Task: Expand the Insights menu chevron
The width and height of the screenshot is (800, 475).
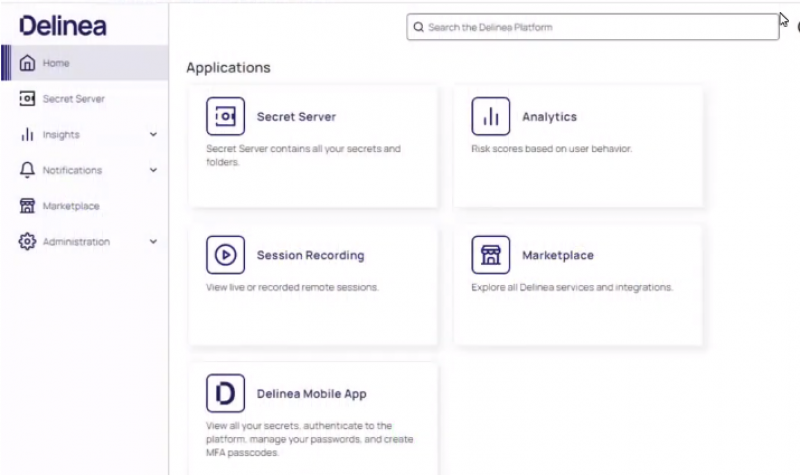Action: click(x=153, y=135)
